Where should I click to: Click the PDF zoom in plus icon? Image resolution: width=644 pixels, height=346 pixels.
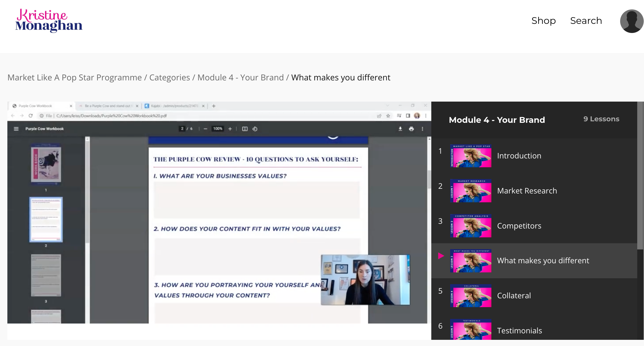[x=230, y=129]
